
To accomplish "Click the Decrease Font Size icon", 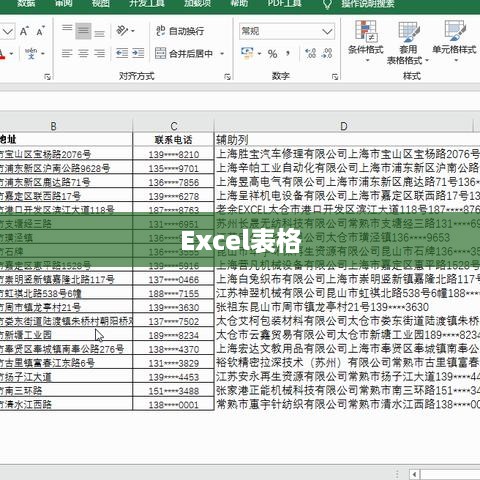I will [41, 31].
